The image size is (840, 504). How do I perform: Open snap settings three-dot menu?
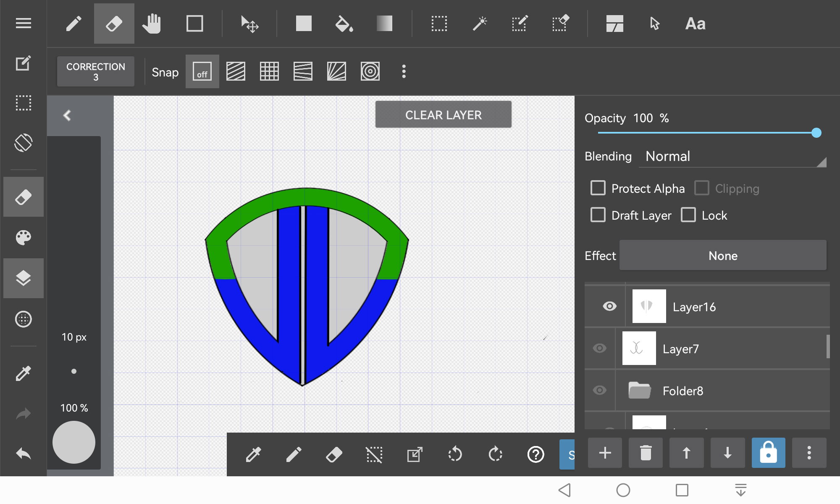[404, 71]
